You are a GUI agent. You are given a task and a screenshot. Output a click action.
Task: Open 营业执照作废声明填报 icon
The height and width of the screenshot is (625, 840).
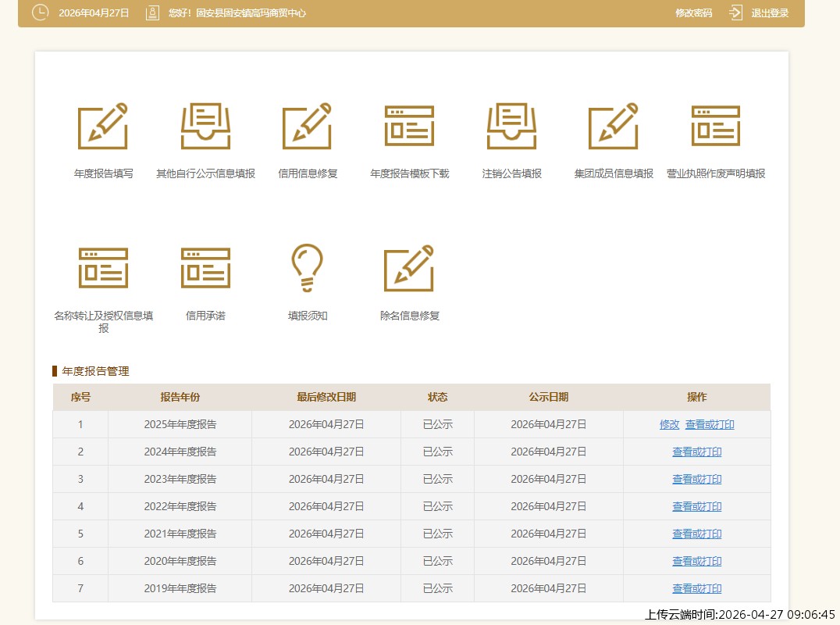715,127
